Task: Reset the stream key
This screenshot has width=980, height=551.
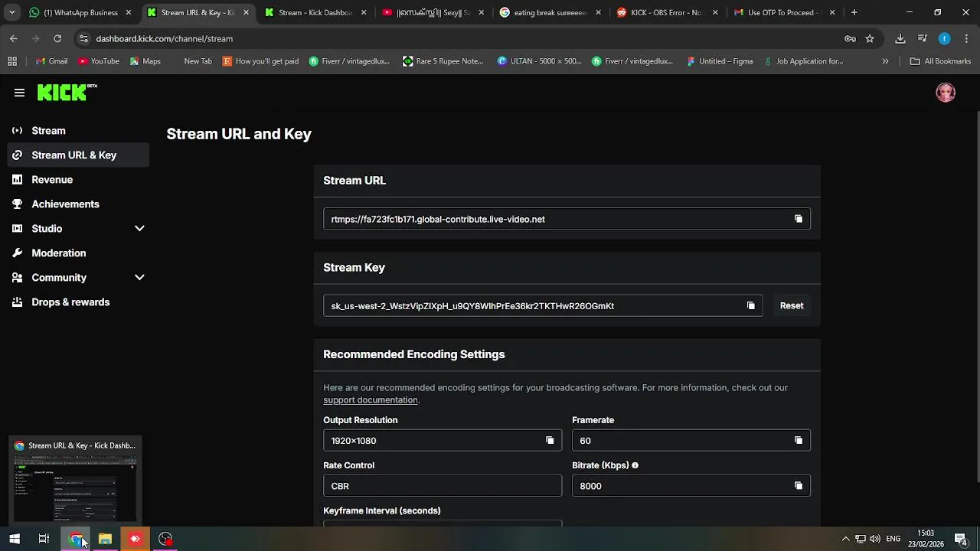Action: pos(792,306)
